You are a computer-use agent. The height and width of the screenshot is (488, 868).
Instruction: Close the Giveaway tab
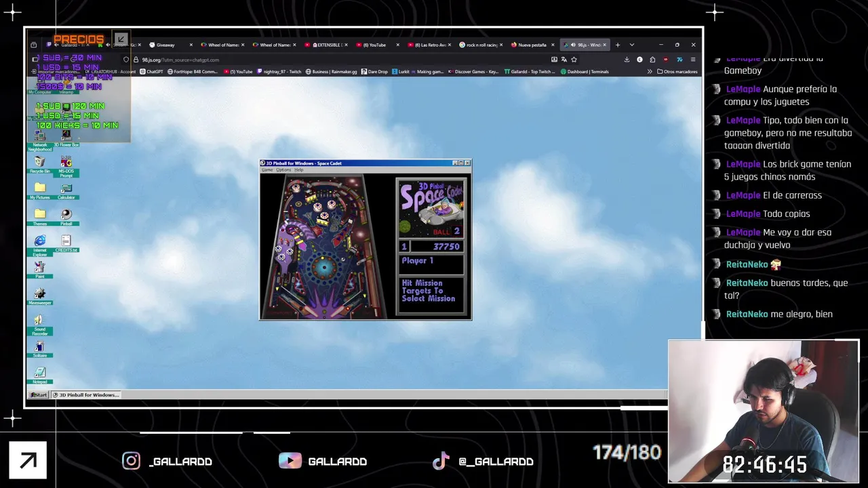coord(191,45)
